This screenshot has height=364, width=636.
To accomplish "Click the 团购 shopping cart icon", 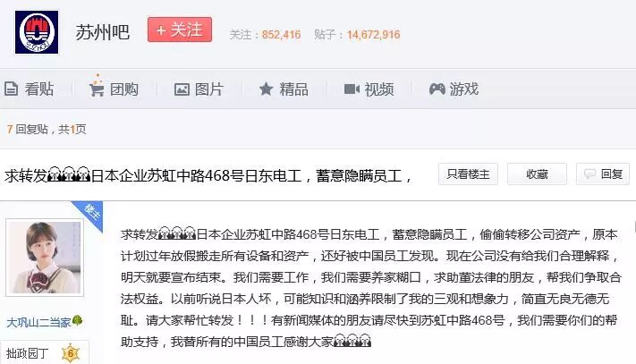I will tap(97, 87).
